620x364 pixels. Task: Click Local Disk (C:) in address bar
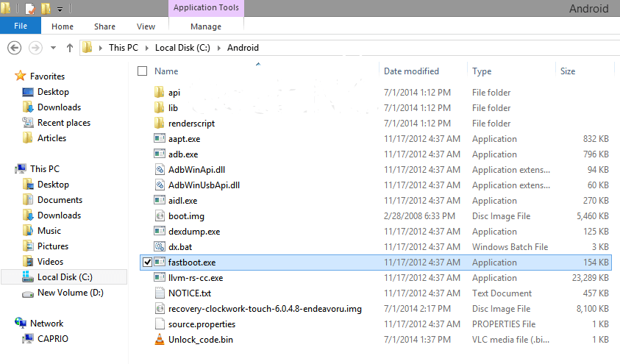coord(182,48)
